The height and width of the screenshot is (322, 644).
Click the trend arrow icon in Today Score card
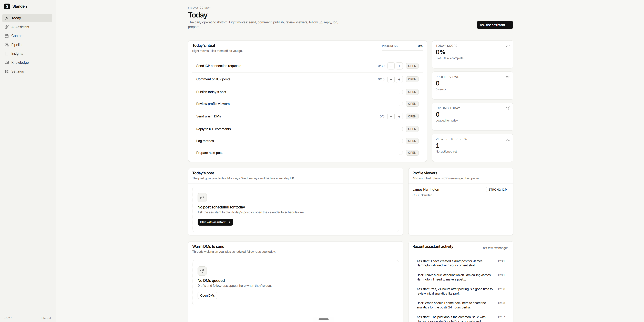508,46
